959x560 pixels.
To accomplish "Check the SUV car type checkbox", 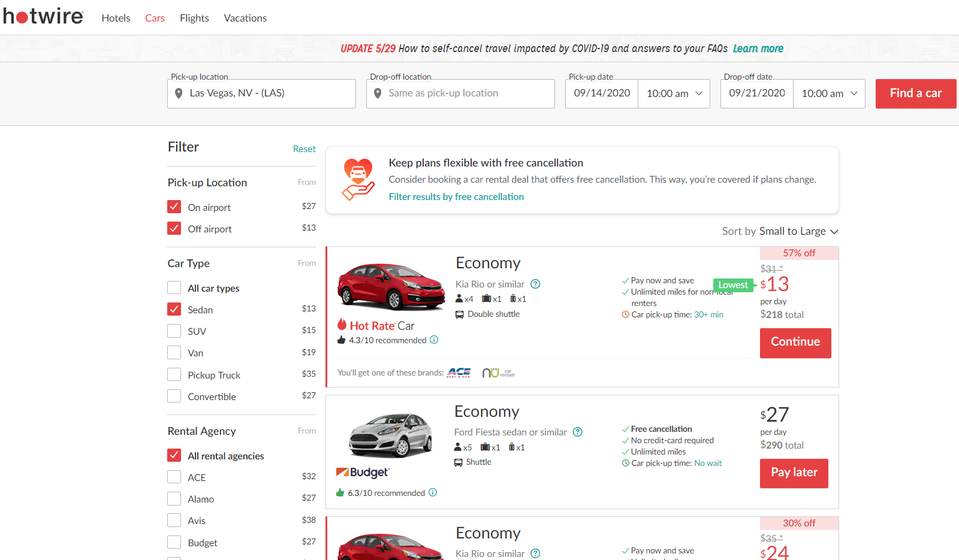I will [x=174, y=331].
